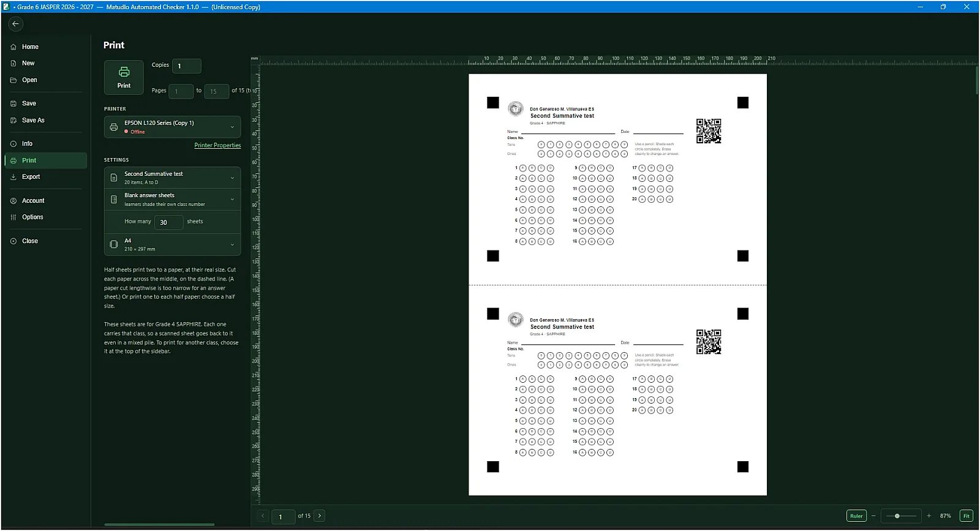The width and height of the screenshot is (980, 531).
Task: Click the Copies input field
Action: click(187, 66)
